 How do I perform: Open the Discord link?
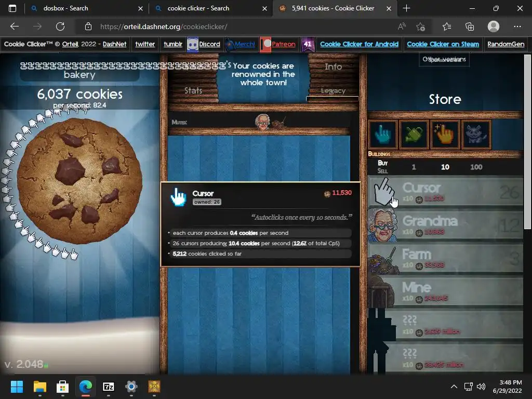coord(209,44)
